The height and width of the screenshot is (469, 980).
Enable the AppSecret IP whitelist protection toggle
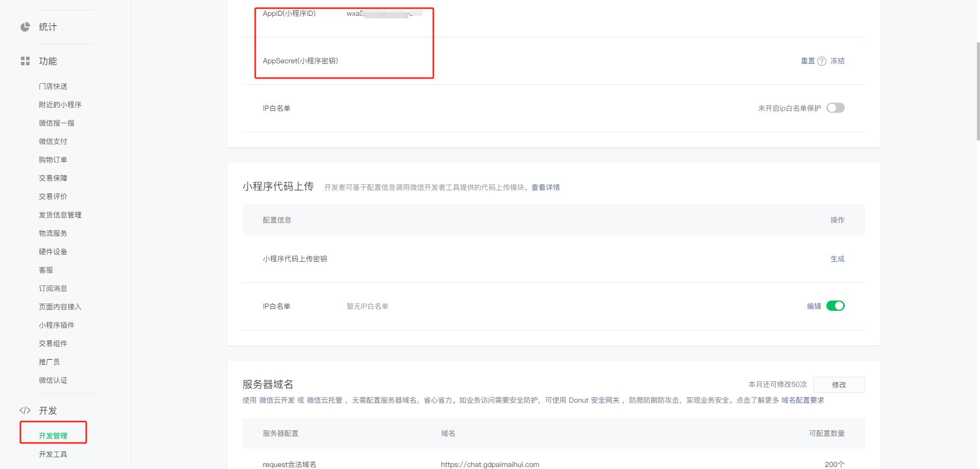[836, 108]
